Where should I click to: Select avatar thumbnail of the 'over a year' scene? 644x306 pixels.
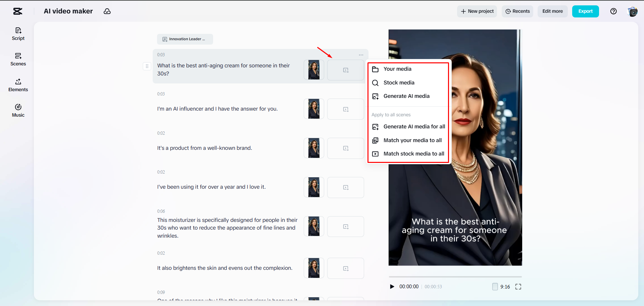pos(314,187)
